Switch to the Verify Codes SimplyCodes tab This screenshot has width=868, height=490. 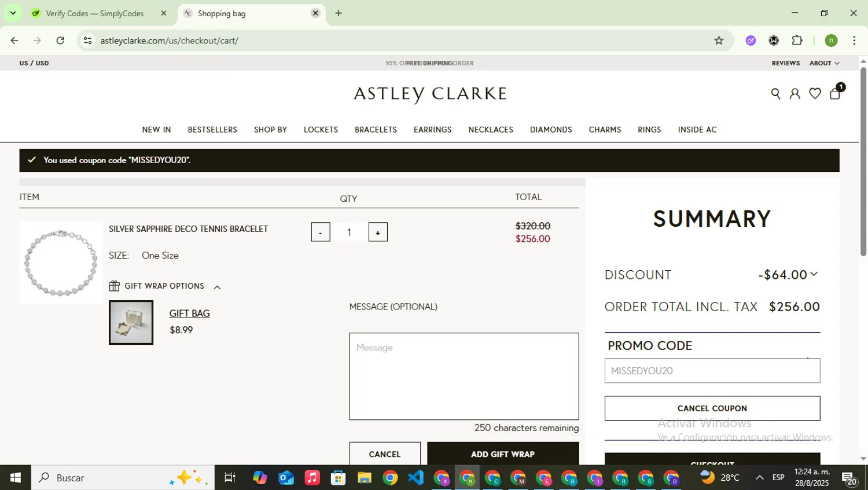click(x=94, y=13)
